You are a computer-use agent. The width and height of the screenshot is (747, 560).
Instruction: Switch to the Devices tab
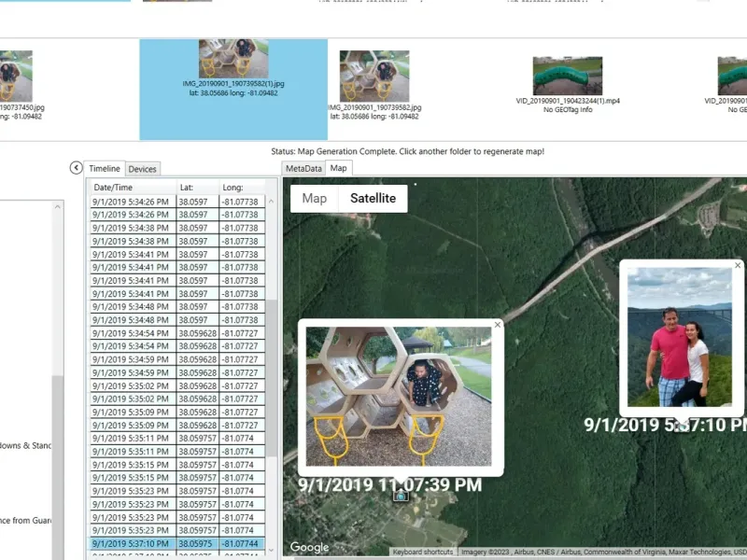[143, 169]
